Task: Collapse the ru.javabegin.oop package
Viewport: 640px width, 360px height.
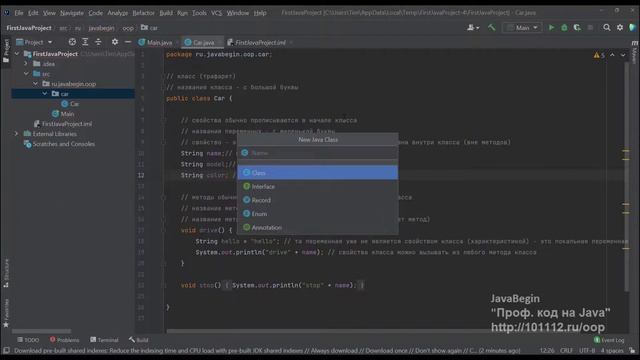Action: (36, 84)
